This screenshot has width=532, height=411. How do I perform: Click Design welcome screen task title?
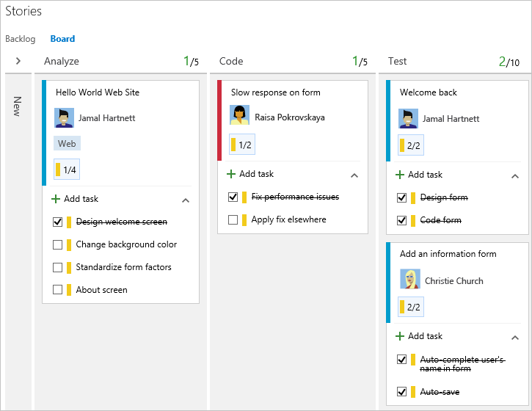click(x=122, y=222)
